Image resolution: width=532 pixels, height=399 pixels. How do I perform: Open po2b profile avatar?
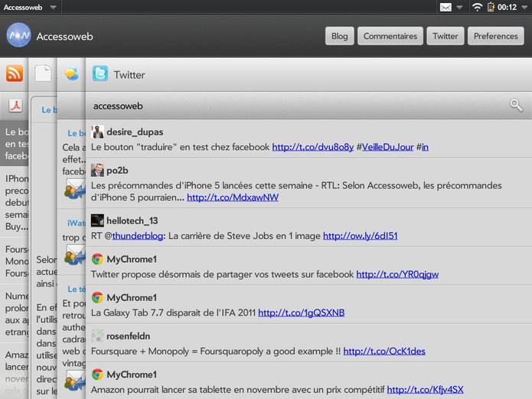click(97, 170)
